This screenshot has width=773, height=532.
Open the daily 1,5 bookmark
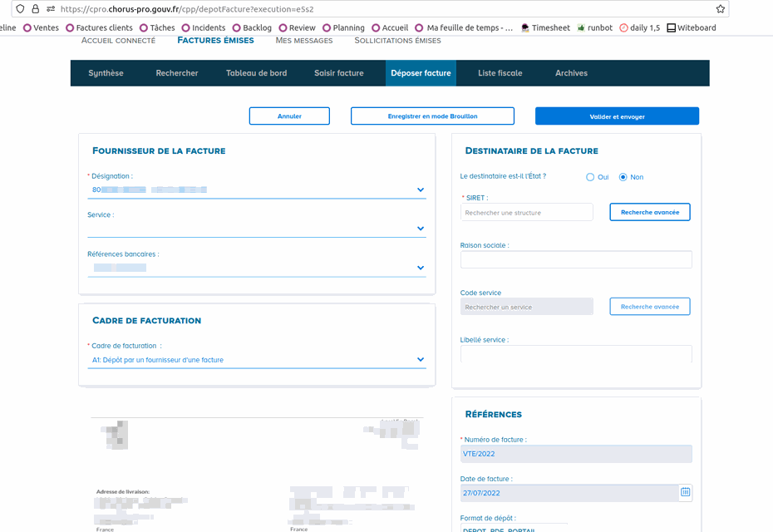point(639,27)
